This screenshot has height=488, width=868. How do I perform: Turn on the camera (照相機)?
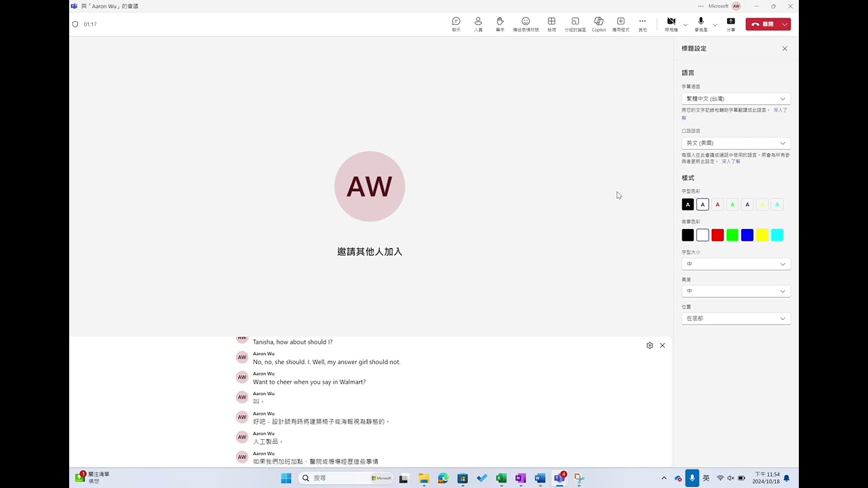pos(671,24)
